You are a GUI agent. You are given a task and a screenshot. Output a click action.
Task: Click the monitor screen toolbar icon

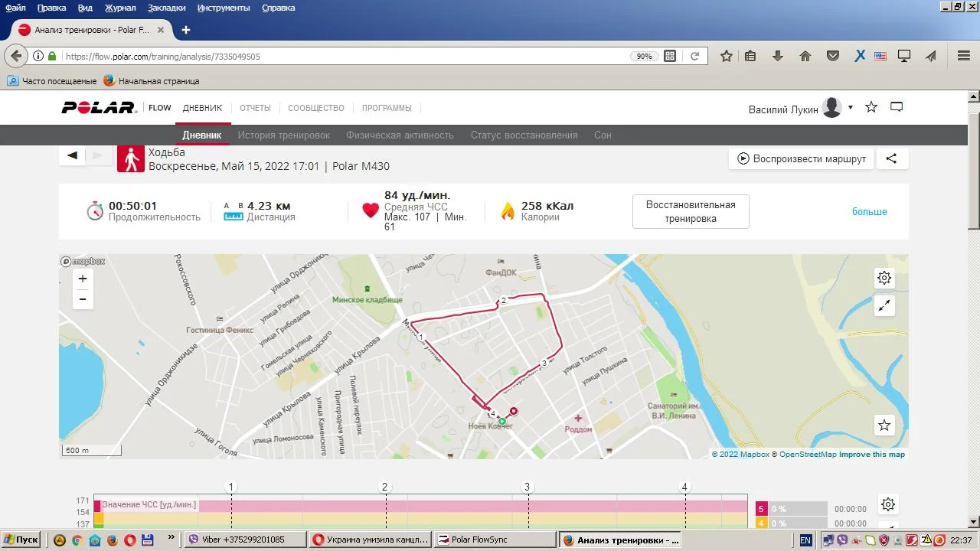tap(904, 56)
